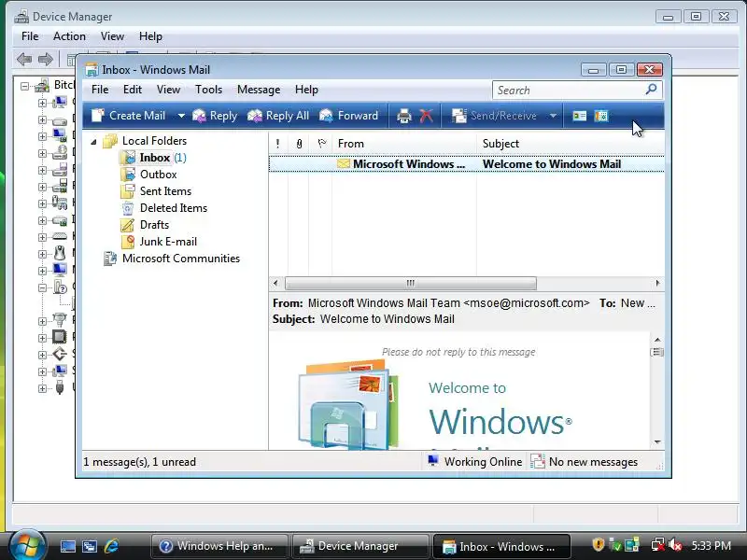
Task: Open the Windows Calendar toolbar icon
Action: 601,116
